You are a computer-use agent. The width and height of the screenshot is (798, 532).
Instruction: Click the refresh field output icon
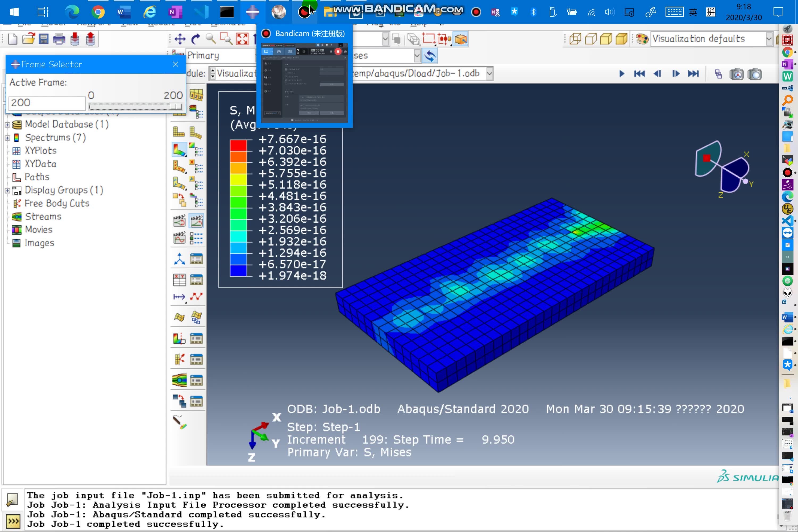(430, 56)
